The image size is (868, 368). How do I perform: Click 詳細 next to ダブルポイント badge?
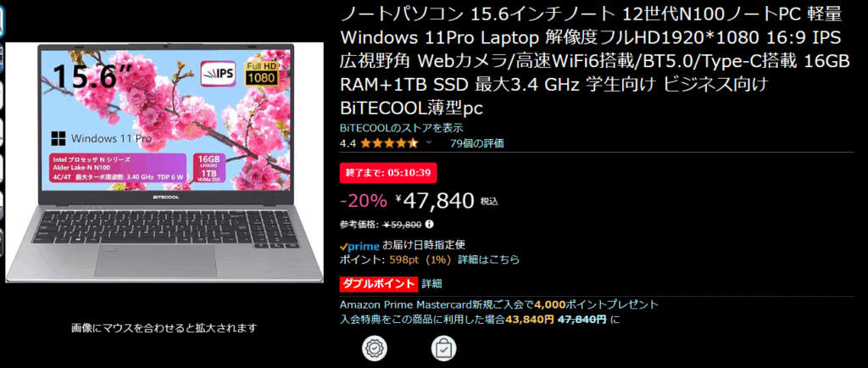click(431, 284)
